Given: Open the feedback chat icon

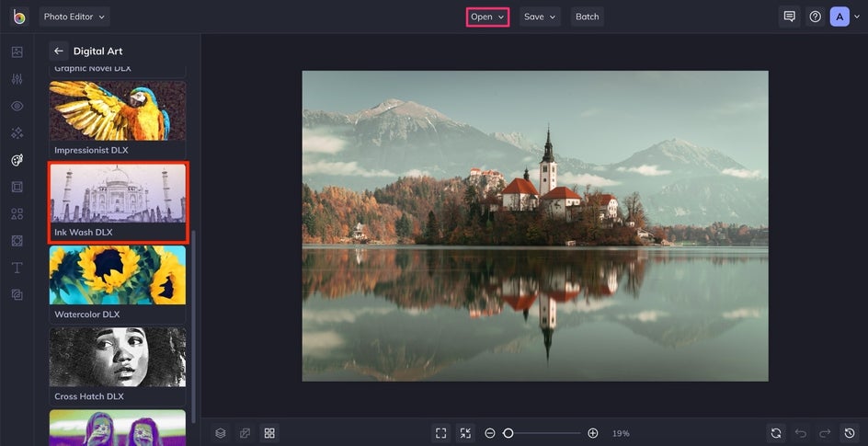Looking at the screenshot, I should (790, 17).
